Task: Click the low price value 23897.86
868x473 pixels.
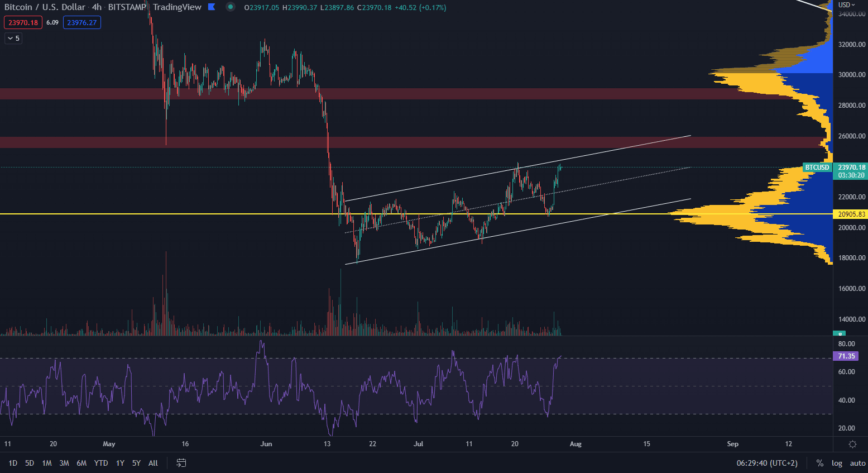Action: click(339, 8)
